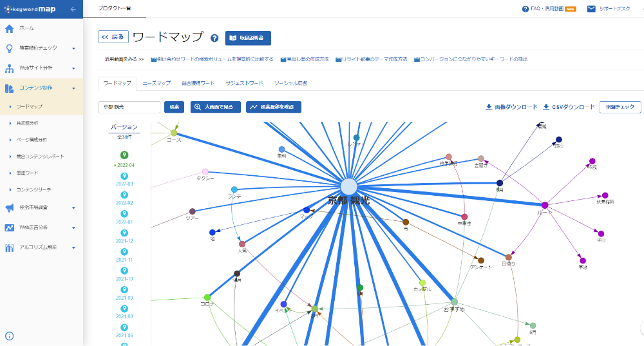Select the 2022-03 version pin

coord(124,176)
